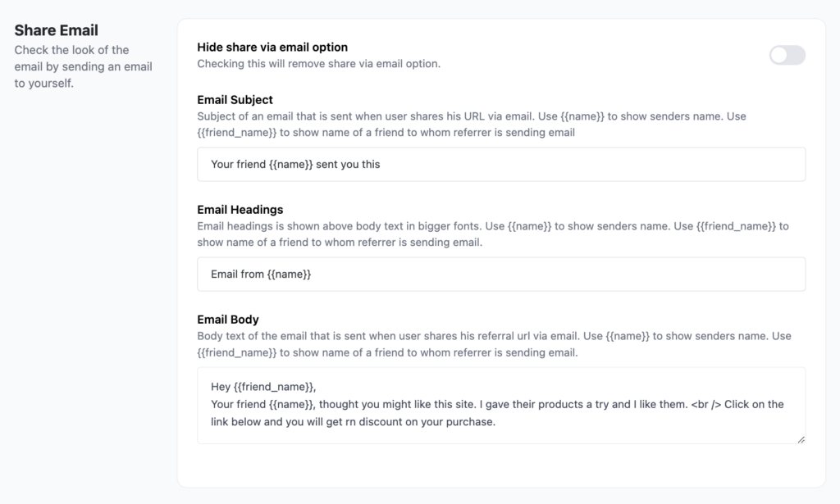Screen dimensions: 840x504
Task: Select the 'Email from {{name}}' heading value
Action: tap(261, 274)
